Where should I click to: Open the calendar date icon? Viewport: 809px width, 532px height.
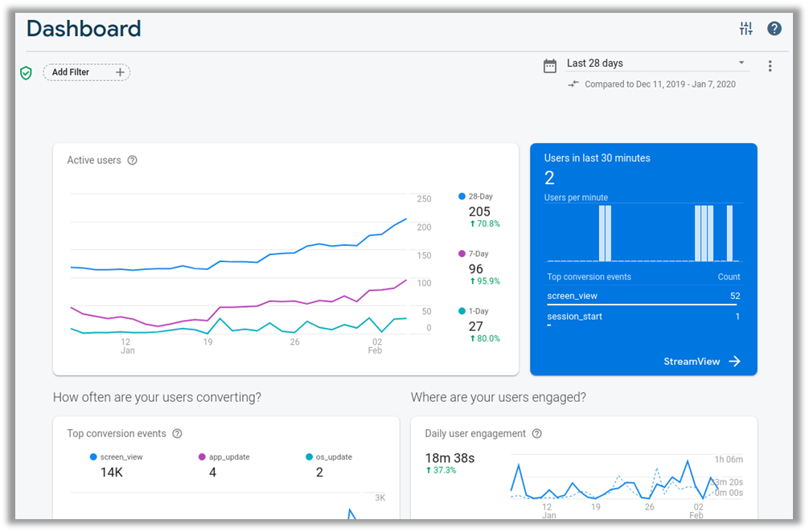pos(550,66)
